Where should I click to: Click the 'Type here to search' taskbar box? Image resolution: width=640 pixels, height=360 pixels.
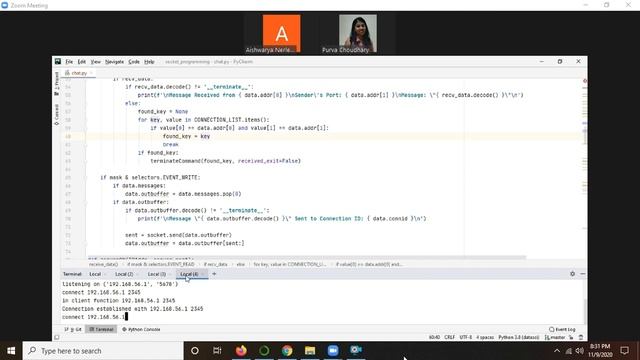tap(103, 351)
